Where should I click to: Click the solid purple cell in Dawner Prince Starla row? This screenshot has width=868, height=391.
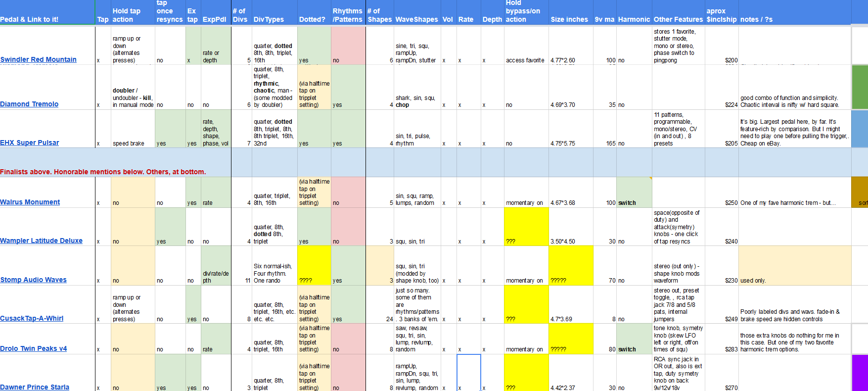tap(860, 373)
